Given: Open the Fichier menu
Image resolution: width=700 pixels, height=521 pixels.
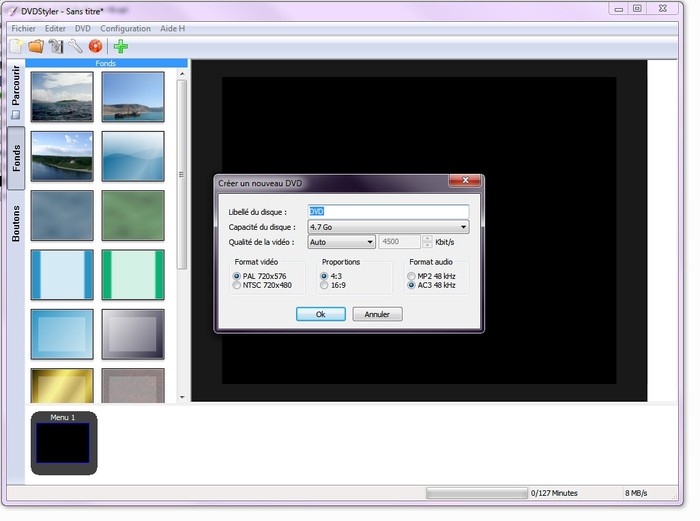Looking at the screenshot, I should click(23, 29).
